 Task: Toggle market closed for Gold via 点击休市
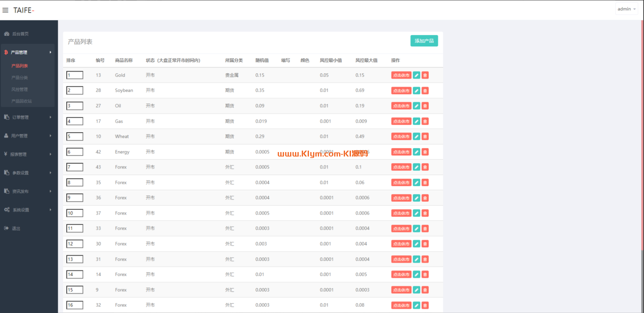pyautogui.click(x=401, y=75)
